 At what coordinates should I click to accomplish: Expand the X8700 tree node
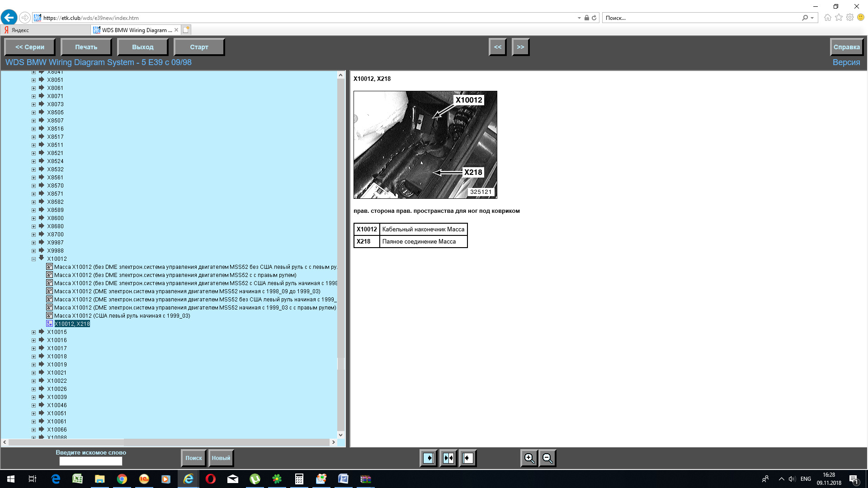(x=34, y=235)
